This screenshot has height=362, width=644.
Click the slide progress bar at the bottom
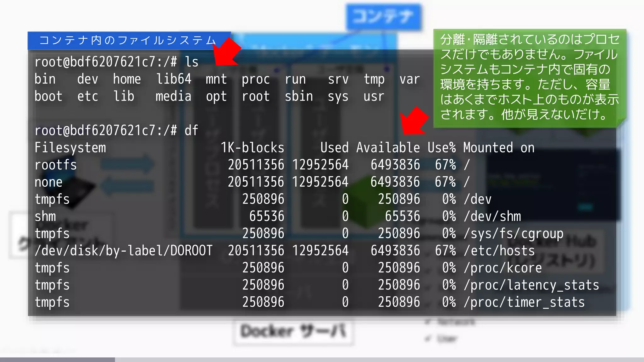click(x=322, y=359)
